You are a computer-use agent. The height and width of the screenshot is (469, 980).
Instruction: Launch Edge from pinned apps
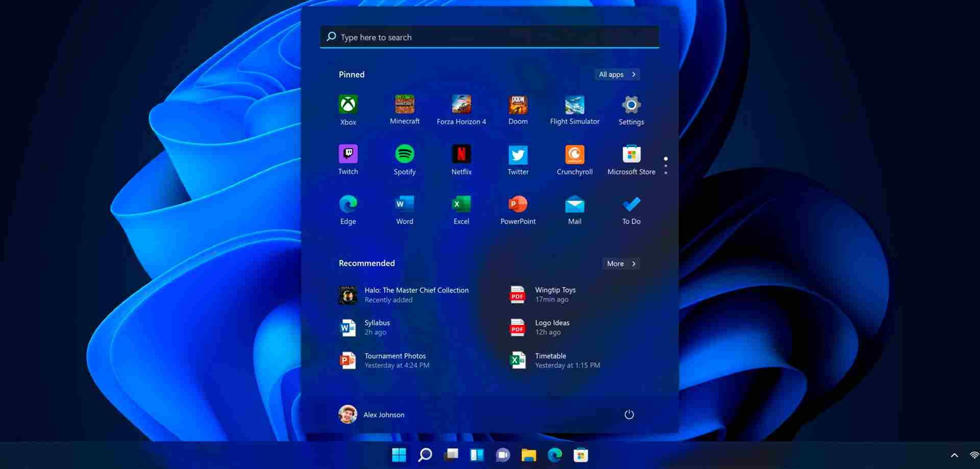coord(348,210)
